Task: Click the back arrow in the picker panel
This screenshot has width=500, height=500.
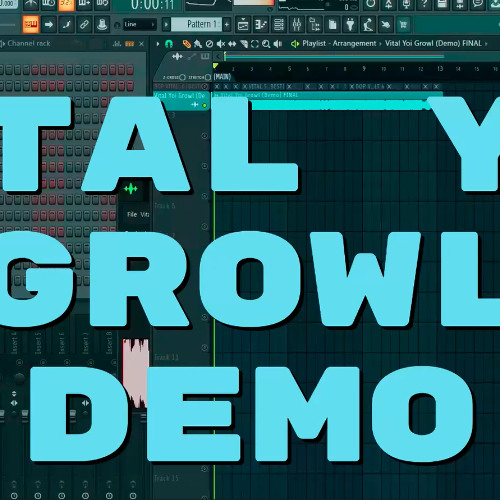Action: coord(217,57)
